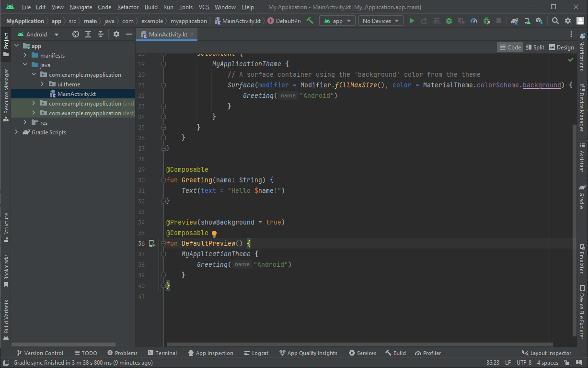Screen dimensions: 588x368
Task: Expand the manifests folder
Action: 25,56
